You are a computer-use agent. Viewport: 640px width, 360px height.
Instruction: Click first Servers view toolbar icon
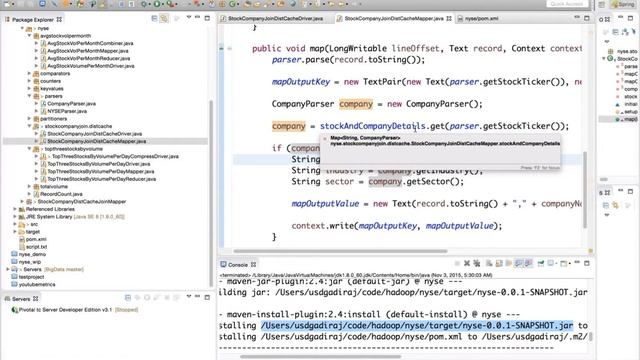click(128, 298)
